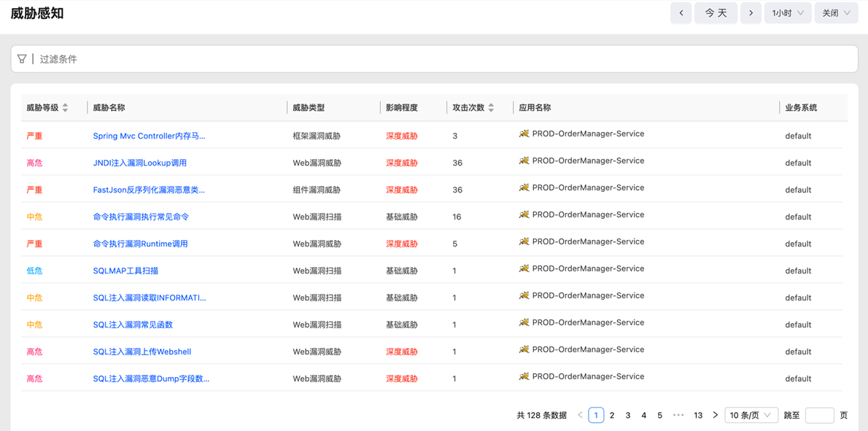Viewport: 868px width, 431px height.
Task: Sort by 威胁等级 column arrows
Action: tap(65, 108)
